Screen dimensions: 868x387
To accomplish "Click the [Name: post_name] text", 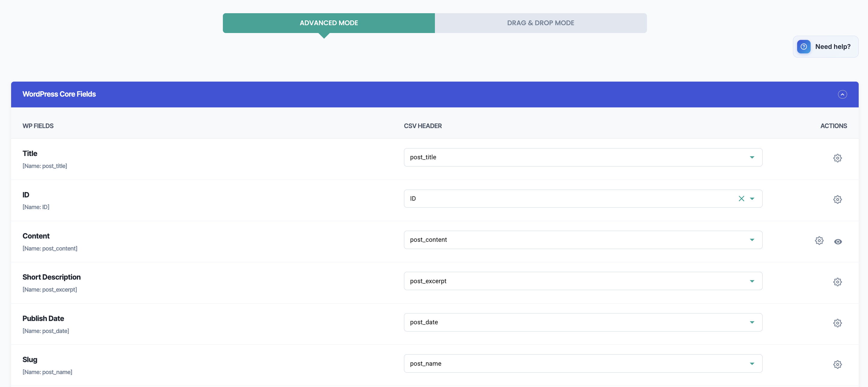I will (47, 372).
